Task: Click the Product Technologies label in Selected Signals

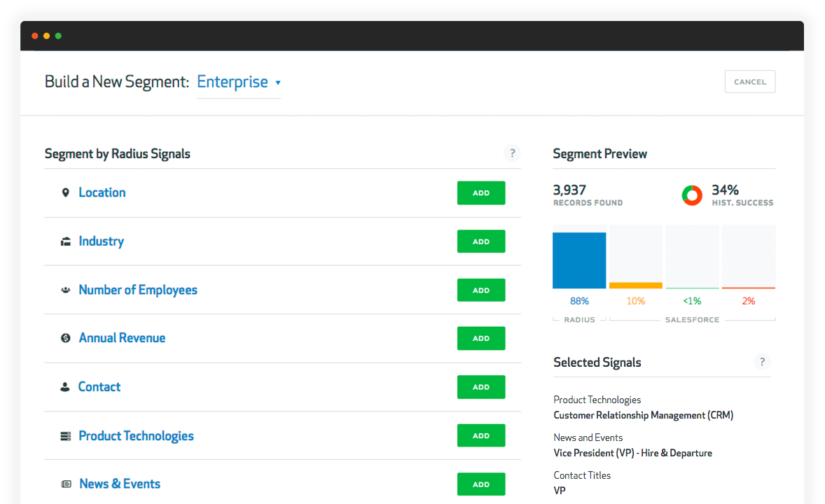Action: (x=597, y=400)
